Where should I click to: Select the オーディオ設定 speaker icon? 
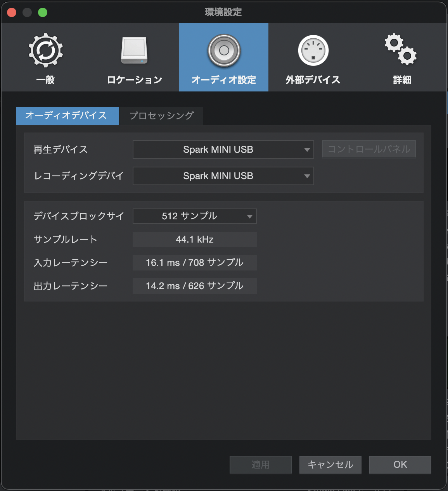click(224, 51)
